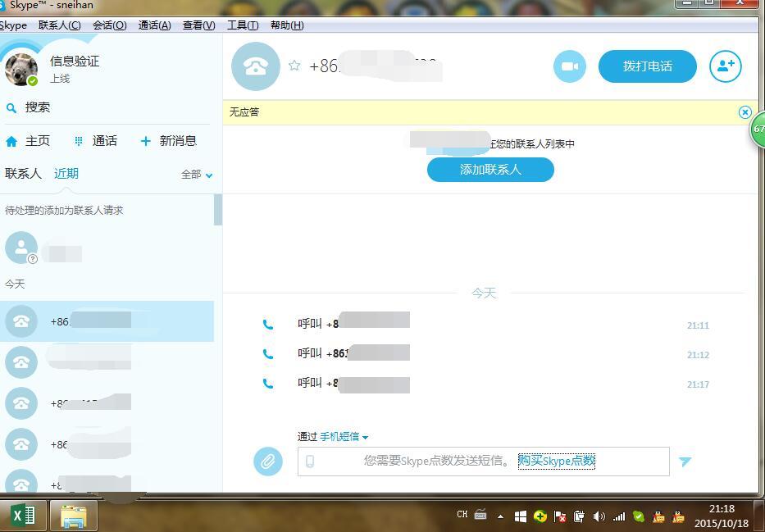The image size is (765, 532).
Task: Open the 主页 home view
Action: pyautogui.click(x=28, y=141)
